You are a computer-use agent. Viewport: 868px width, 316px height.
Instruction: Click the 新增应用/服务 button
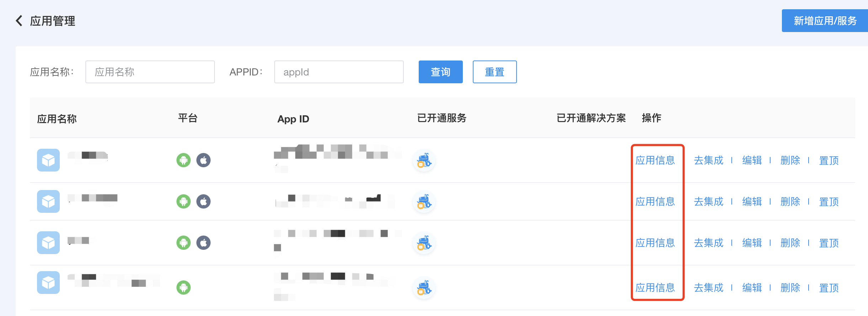(x=825, y=21)
